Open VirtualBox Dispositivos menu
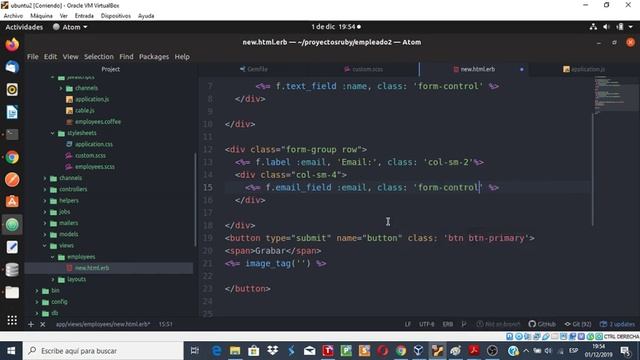The width and height of the screenshot is (640, 360). (116, 16)
